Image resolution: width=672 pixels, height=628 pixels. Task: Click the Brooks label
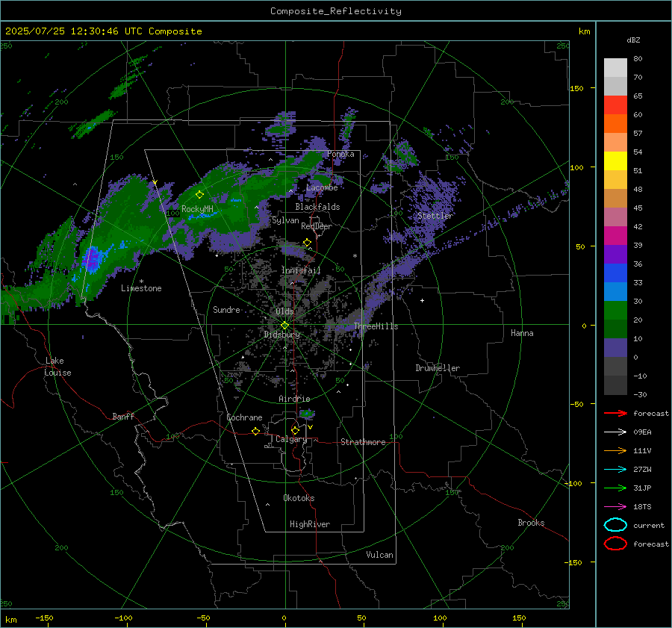tap(531, 523)
